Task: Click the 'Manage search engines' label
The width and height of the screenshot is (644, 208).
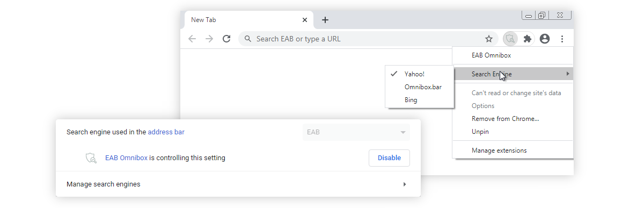Action: click(x=104, y=184)
